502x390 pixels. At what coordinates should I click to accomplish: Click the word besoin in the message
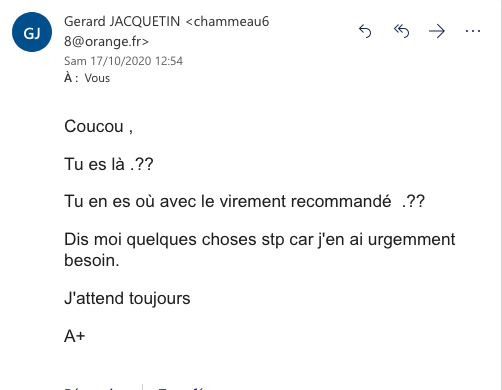coord(90,260)
